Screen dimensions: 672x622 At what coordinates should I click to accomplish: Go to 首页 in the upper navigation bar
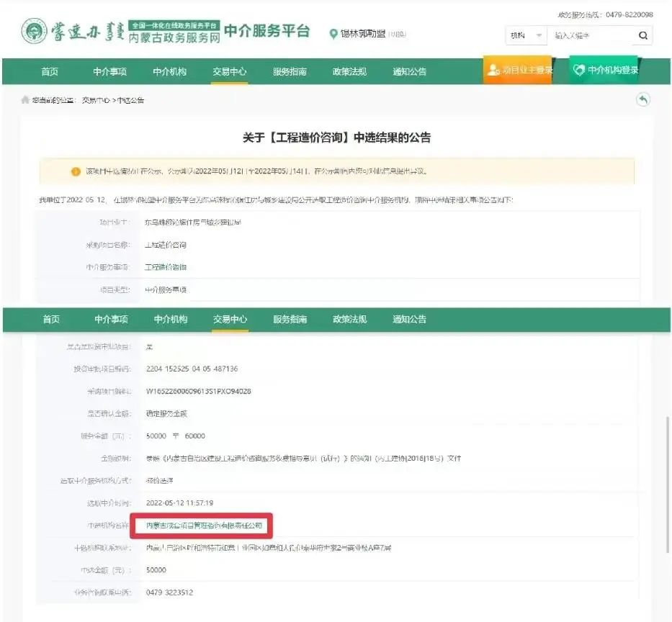coord(50,71)
